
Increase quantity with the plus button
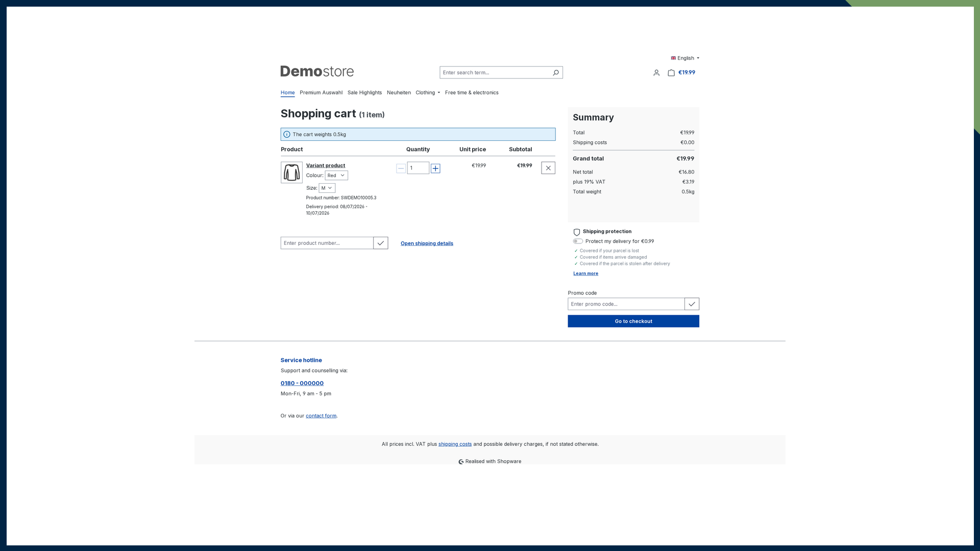(435, 168)
